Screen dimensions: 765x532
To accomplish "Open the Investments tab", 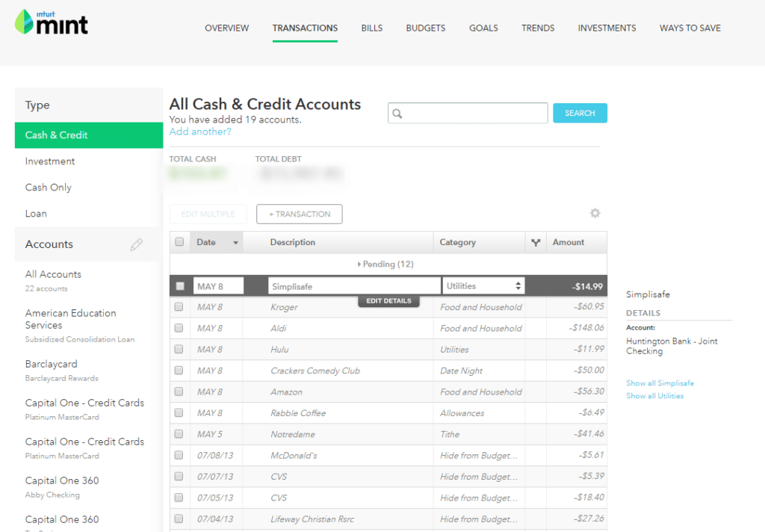I will [607, 28].
